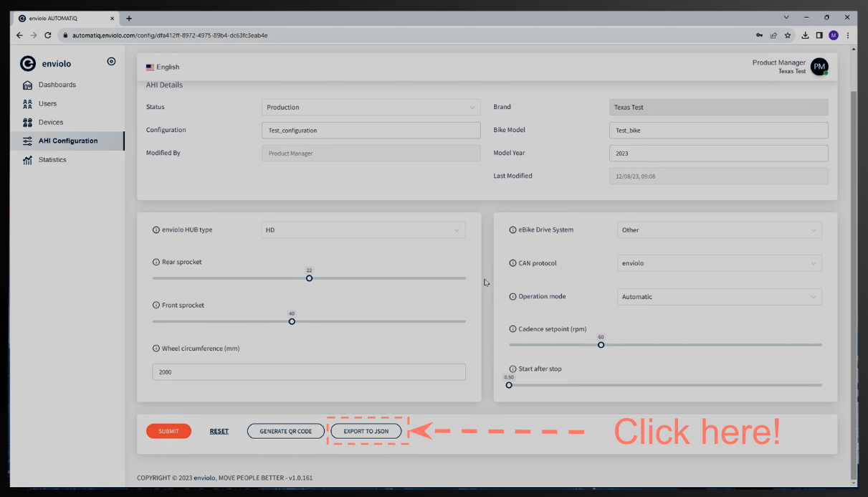Open the Brand dropdown showing Texas Test
Image resolution: width=868 pixels, height=497 pixels.
point(718,108)
